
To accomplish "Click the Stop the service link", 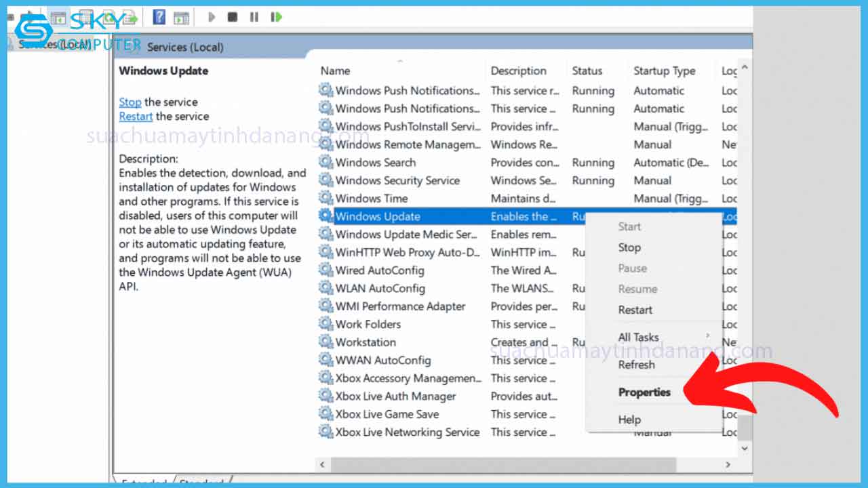I will click(x=130, y=102).
